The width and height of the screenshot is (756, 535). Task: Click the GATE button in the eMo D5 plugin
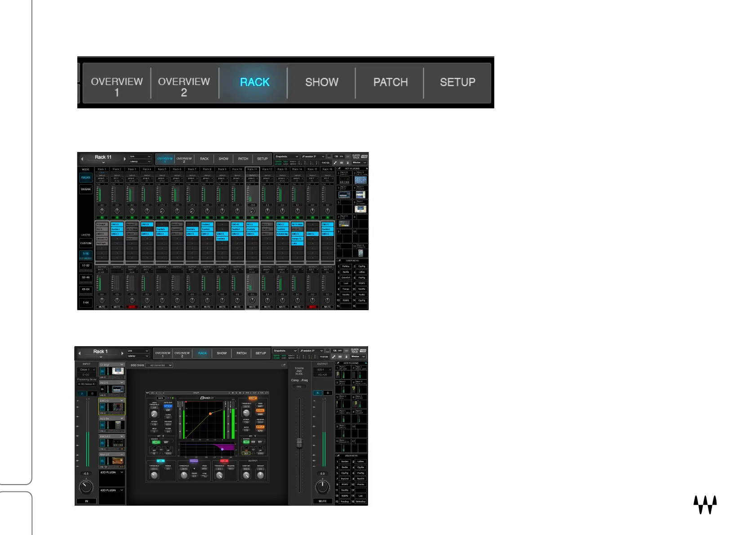[x=160, y=398]
